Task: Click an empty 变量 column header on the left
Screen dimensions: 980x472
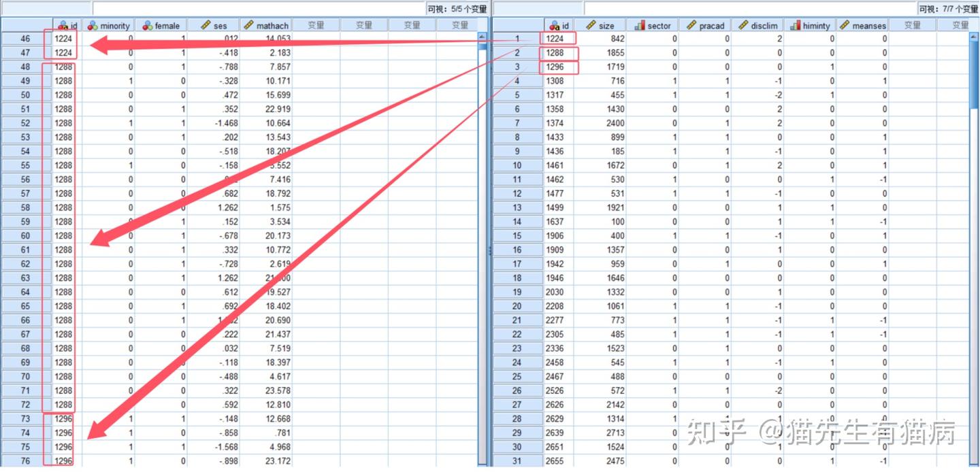Action: coord(317,25)
